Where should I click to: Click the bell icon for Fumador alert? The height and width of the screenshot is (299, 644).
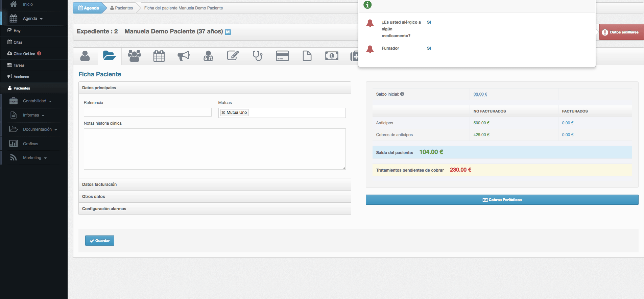(370, 49)
